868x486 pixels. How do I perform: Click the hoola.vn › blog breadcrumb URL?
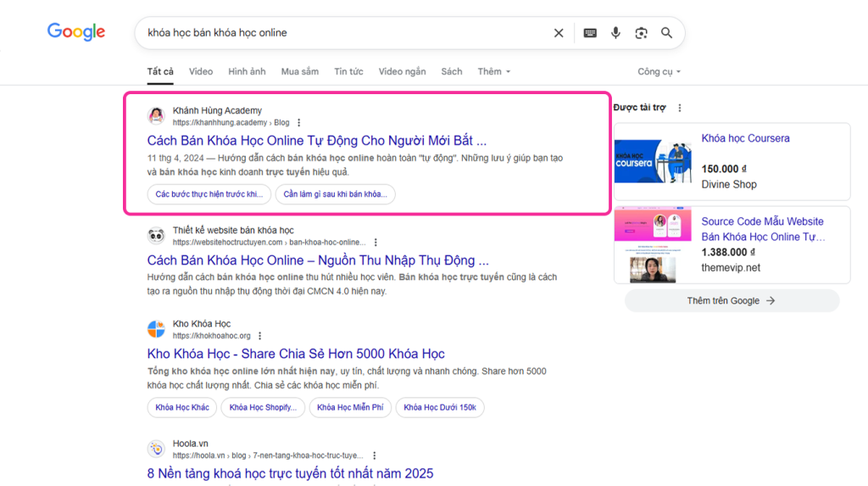coord(268,455)
